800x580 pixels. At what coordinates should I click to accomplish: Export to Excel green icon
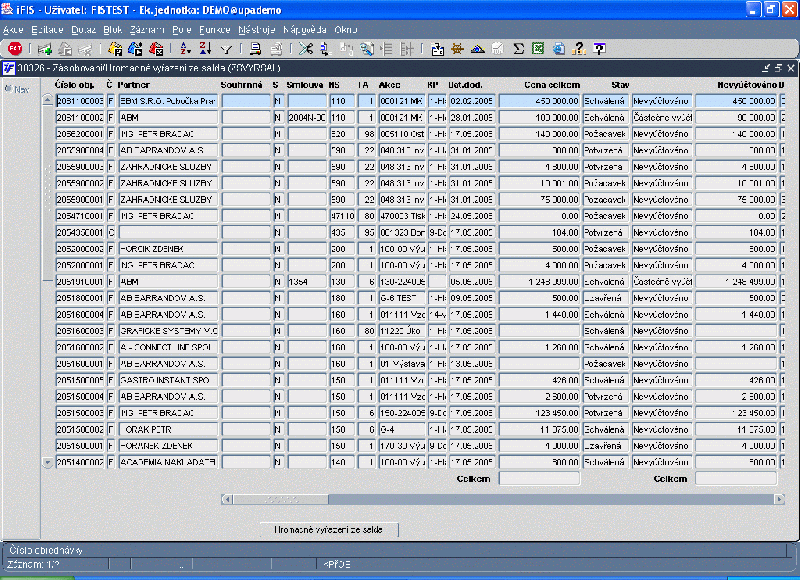point(538,48)
